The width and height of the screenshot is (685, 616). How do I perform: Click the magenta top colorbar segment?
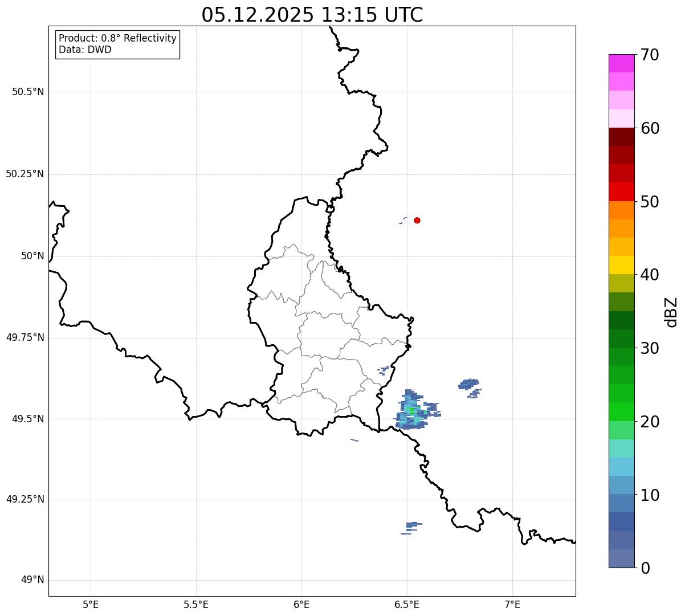tap(621, 63)
